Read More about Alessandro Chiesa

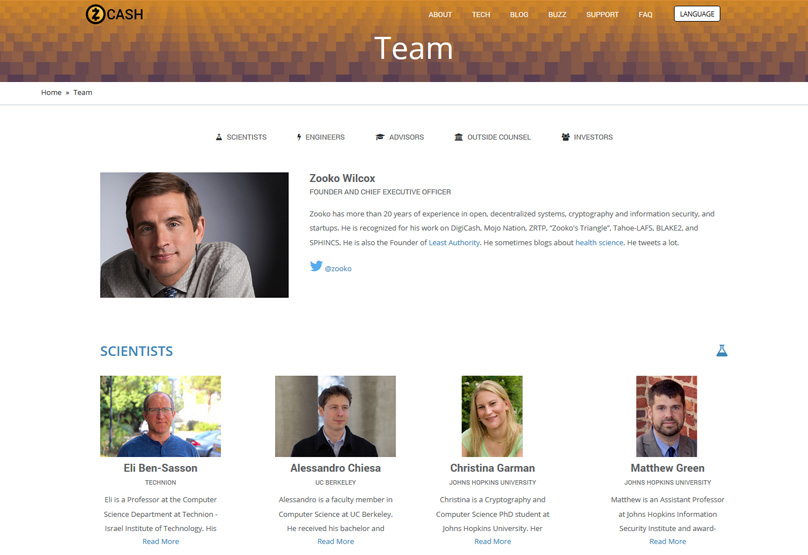click(x=335, y=541)
